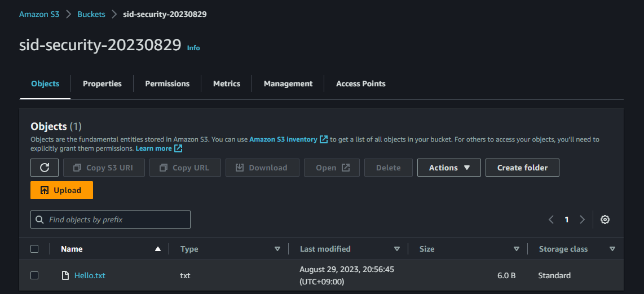Click external link icon beside S3 inventory
The image size is (644, 294).
point(324,139)
